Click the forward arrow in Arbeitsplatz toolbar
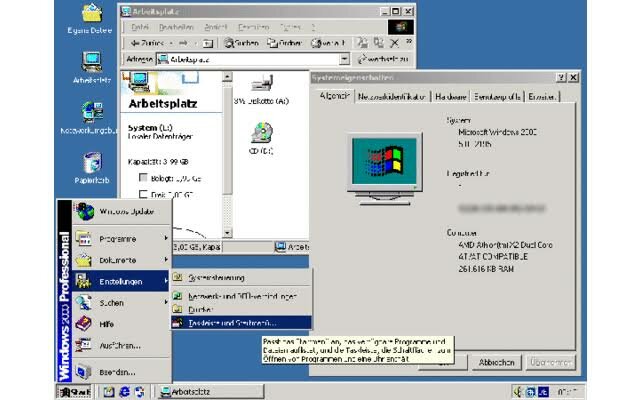The image size is (640, 400). [183, 43]
